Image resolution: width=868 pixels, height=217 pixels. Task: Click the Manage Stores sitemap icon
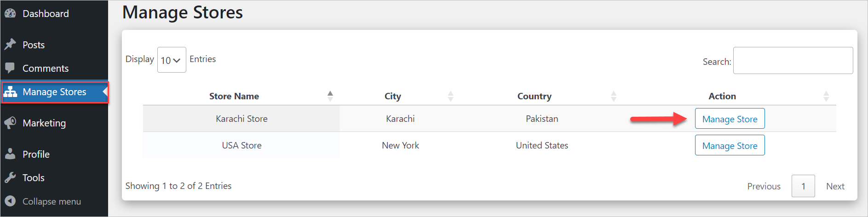[10, 92]
